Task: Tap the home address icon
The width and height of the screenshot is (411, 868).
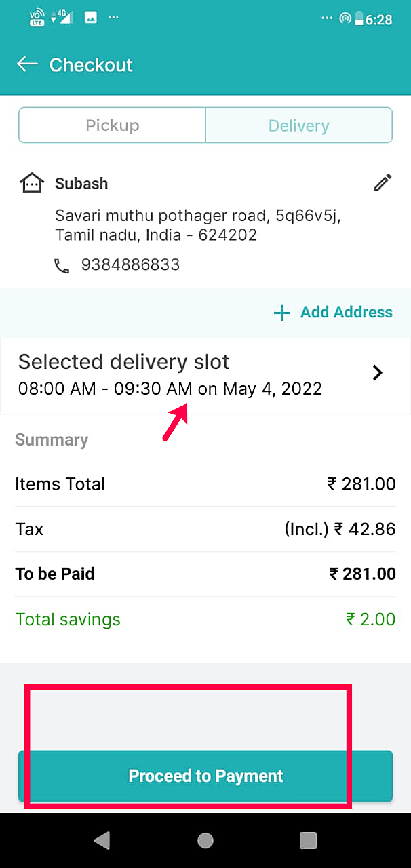Action: [32, 183]
